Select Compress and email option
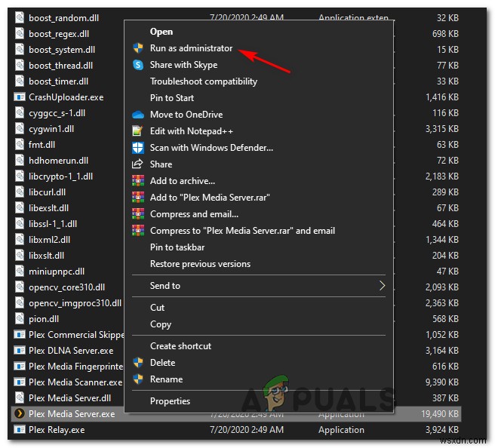This screenshot has height=448, width=495. pyautogui.click(x=194, y=214)
